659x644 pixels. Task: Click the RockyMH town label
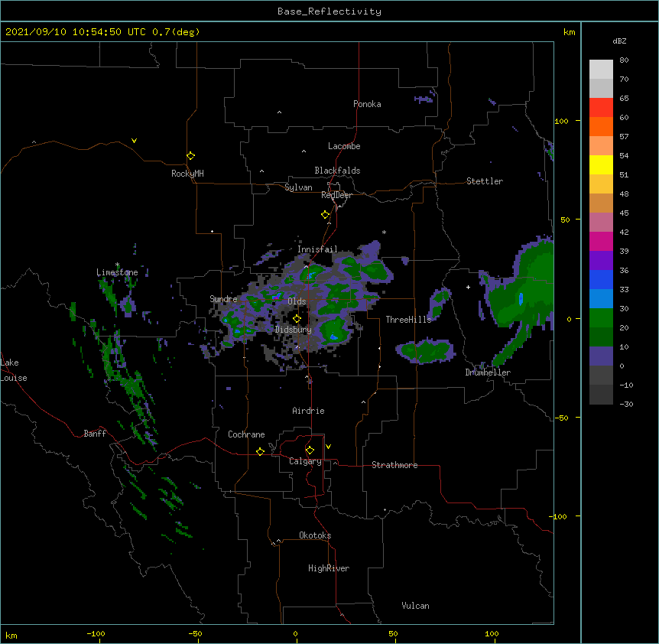tap(187, 174)
